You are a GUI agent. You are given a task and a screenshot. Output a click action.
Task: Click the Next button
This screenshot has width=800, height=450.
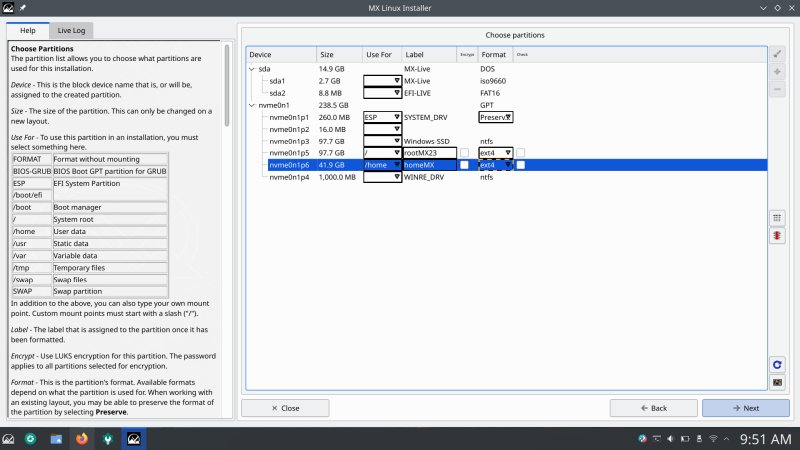coord(745,408)
